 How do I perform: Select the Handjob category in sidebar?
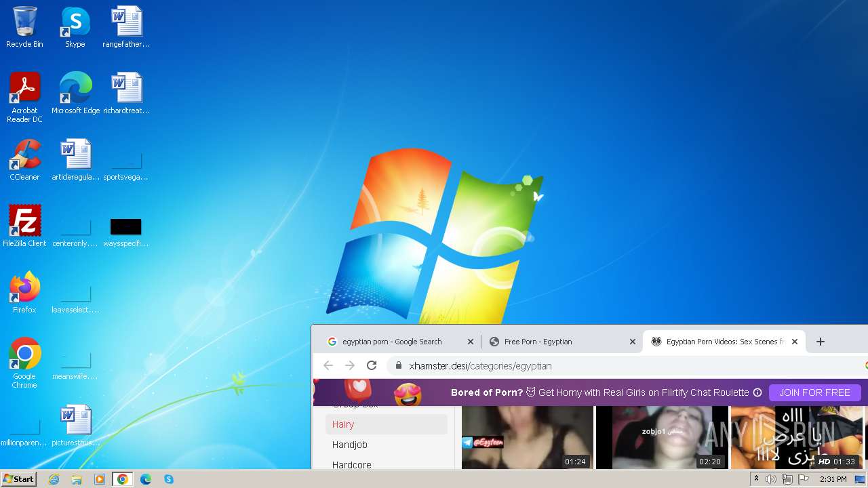pyautogui.click(x=386, y=445)
